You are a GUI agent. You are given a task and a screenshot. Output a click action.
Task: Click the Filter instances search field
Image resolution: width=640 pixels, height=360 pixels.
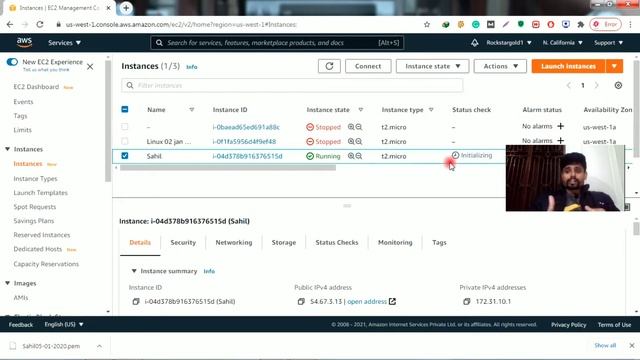tap(292, 85)
